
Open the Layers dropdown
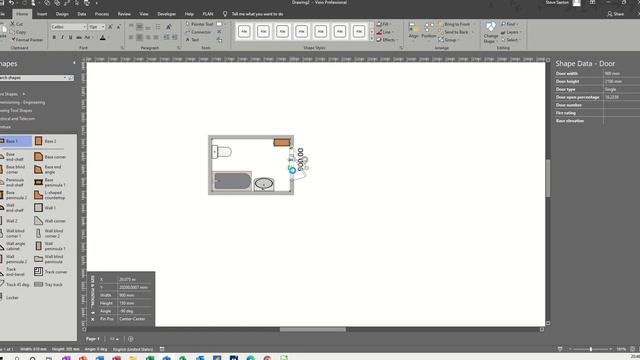(511, 32)
